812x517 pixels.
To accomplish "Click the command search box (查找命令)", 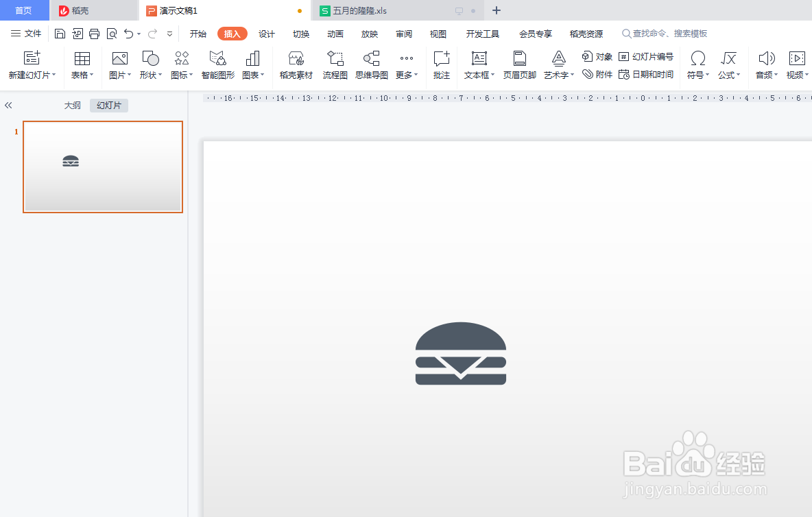I will click(665, 34).
